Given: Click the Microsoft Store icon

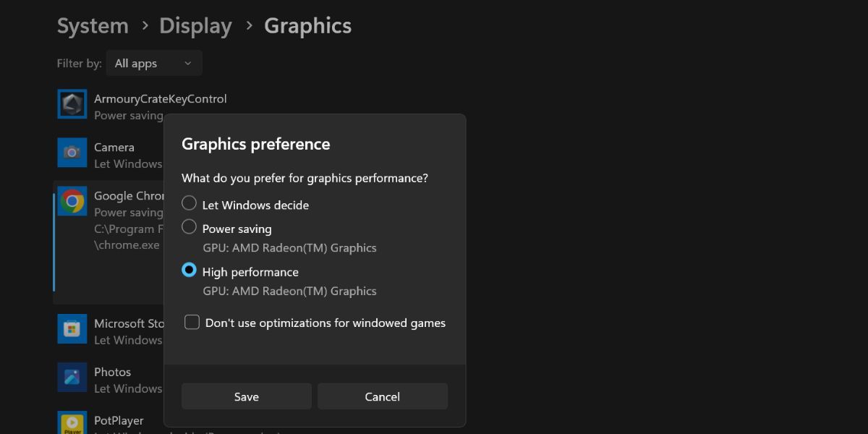Looking at the screenshot, I should click(x=72, y=328).
